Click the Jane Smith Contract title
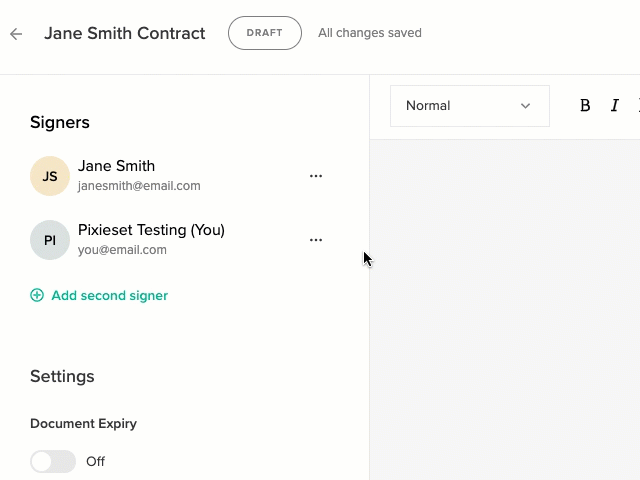 [125, 33]
